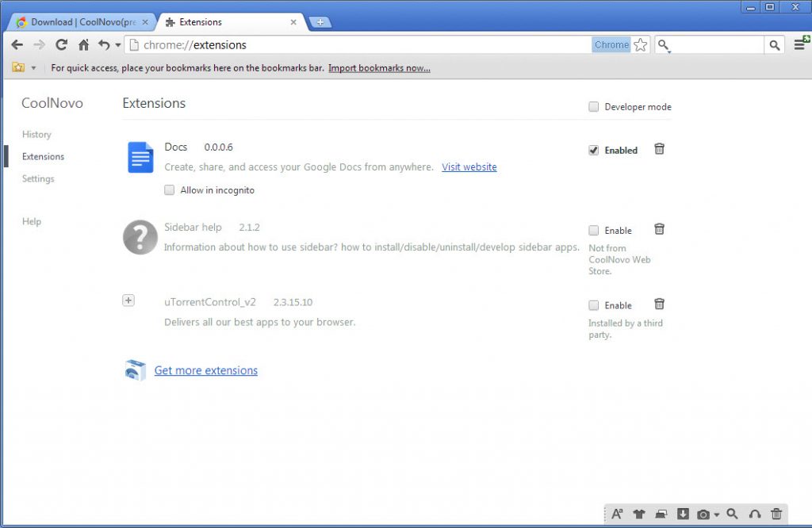The image size is (812, 528).
Task: Expand the screenshot options dropdown arrow
Action: click(x=717, y=515)
